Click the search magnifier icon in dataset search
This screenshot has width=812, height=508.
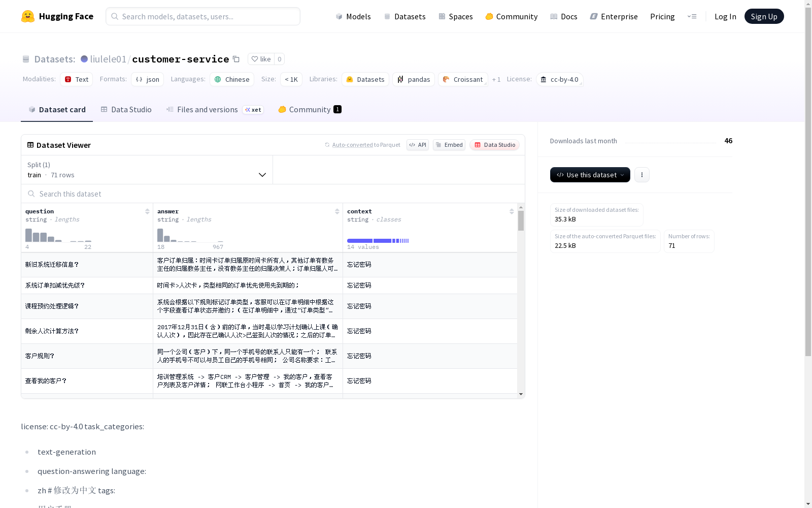pyautogui.click(x=31, y=194)
